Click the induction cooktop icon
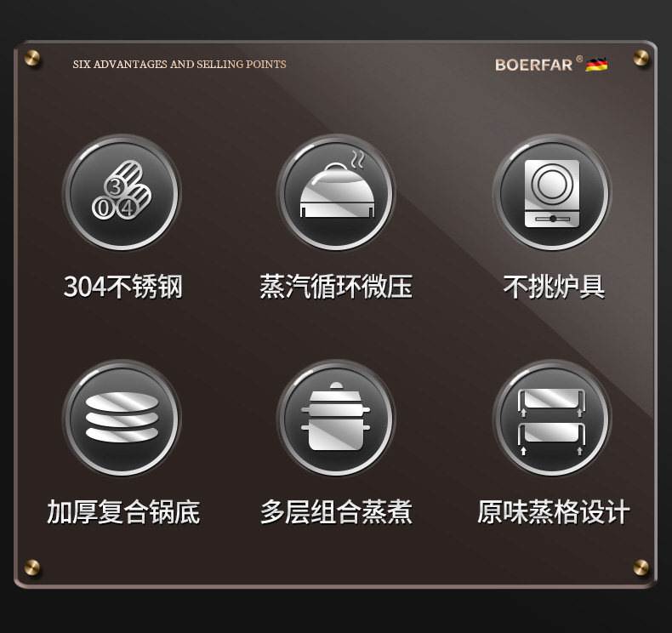The image size is (672, 633). pyautogui.click(x=552, y=192)
